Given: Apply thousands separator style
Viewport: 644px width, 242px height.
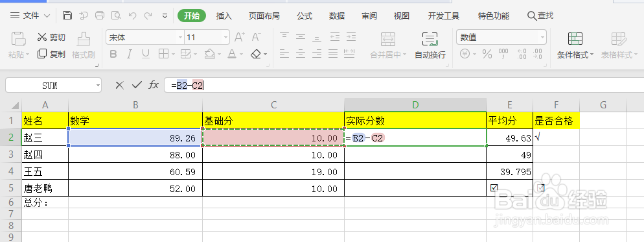Looking at the screenshot, I should (503, 54).
